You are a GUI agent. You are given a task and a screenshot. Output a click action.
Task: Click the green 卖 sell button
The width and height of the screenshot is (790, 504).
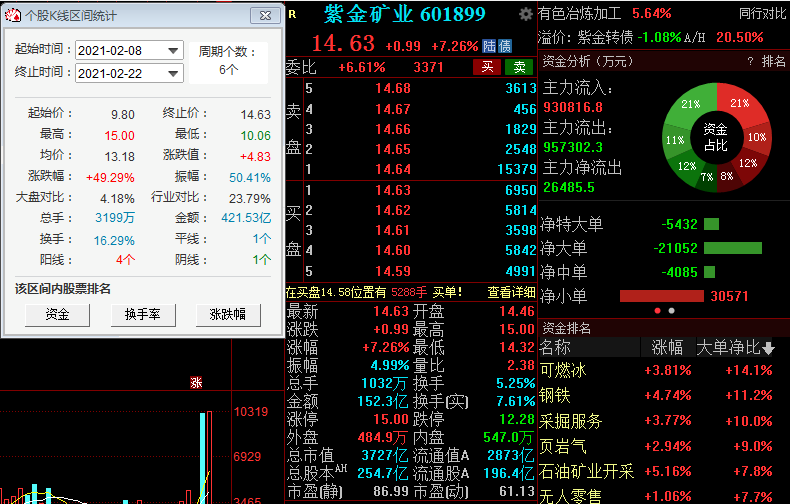[x=519, y=67]
